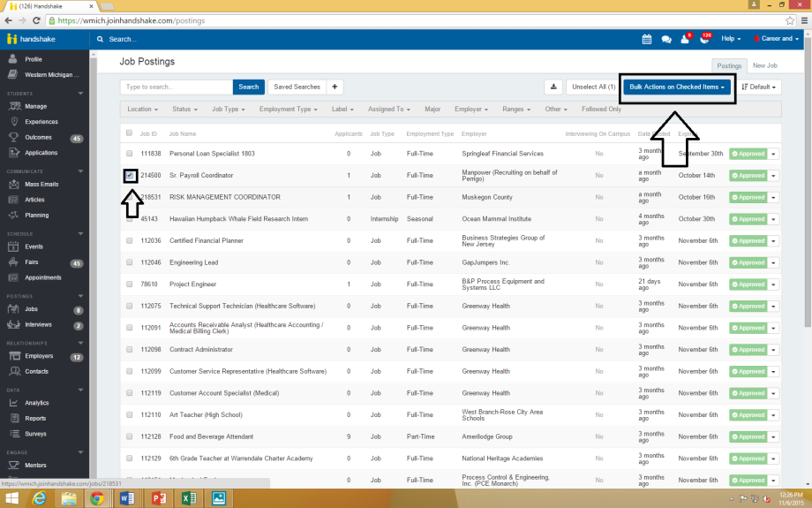Open the Other filter menu
The height and width of the screenshot is (508, 812).
[556, 110]
